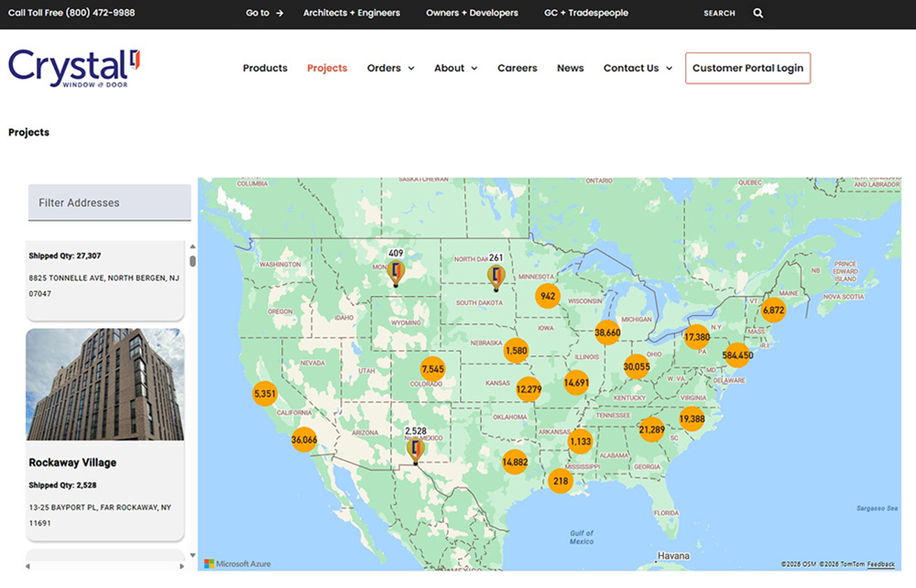The image size is (916, 588).
Task: Click the 13-25 Bayport Pl address text
Action: 100,515
